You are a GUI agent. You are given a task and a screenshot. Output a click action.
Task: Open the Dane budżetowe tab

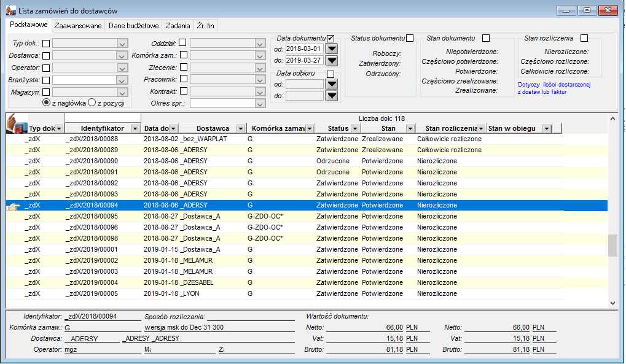click(134, 26)
